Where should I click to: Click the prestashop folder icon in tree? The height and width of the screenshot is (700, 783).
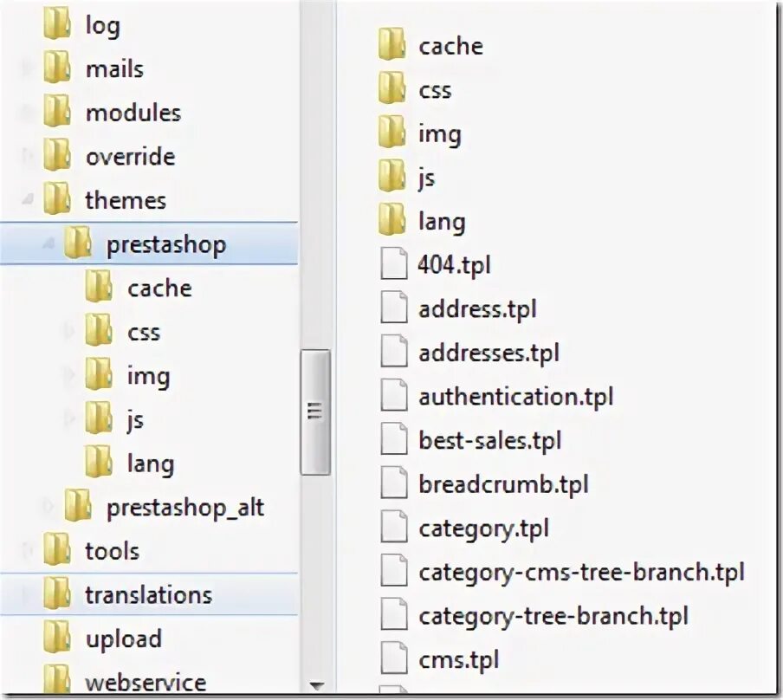coord(77,243)
